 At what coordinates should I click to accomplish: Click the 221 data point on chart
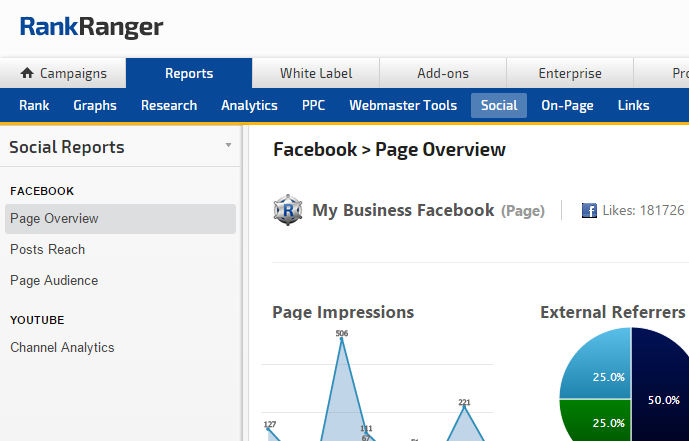[464, 406]
